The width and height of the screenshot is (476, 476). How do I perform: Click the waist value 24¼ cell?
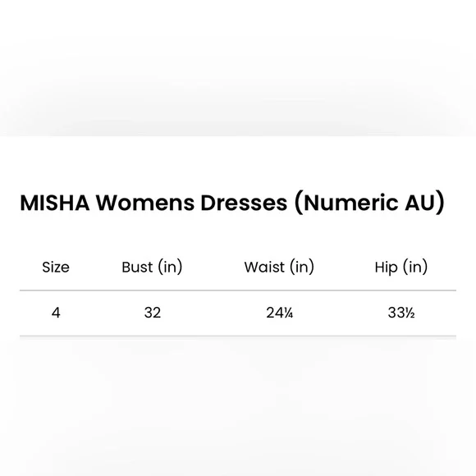(x=280, y=313)
